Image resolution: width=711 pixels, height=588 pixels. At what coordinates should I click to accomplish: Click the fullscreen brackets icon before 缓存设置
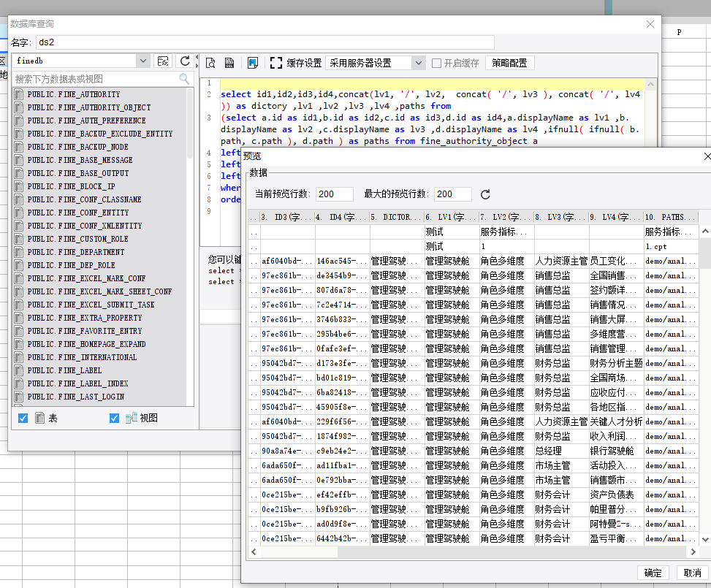tap(275, 63)
